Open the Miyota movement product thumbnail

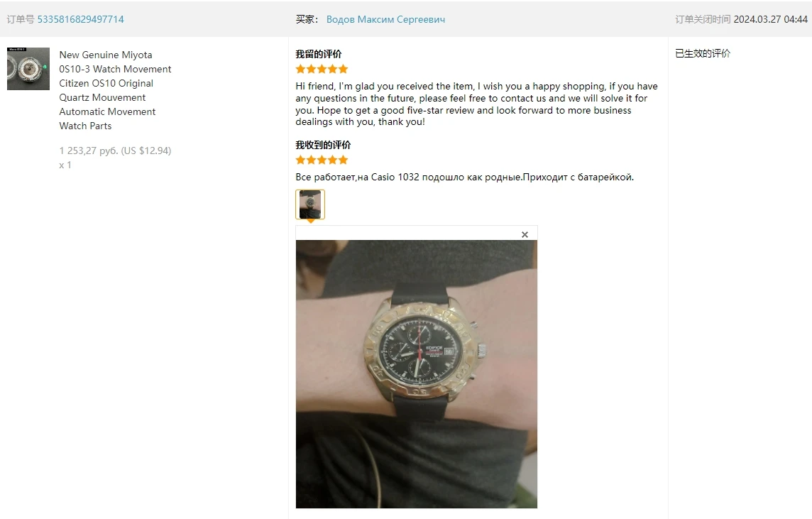[x=28, y=69]
